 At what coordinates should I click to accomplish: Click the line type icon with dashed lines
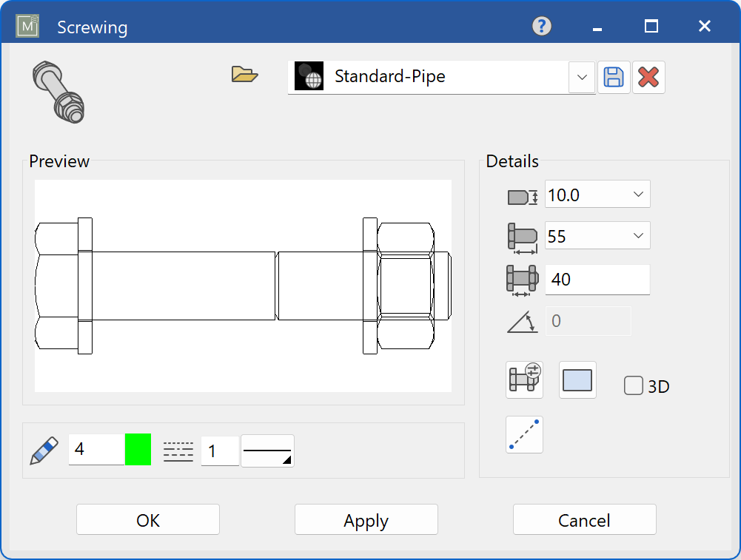[178, 449]
